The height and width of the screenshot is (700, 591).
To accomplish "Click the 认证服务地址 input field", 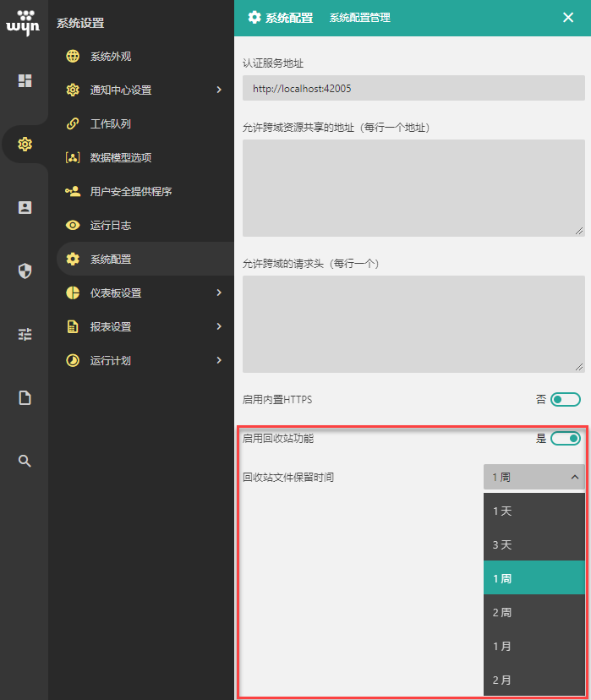I will (x=413, y=88).
